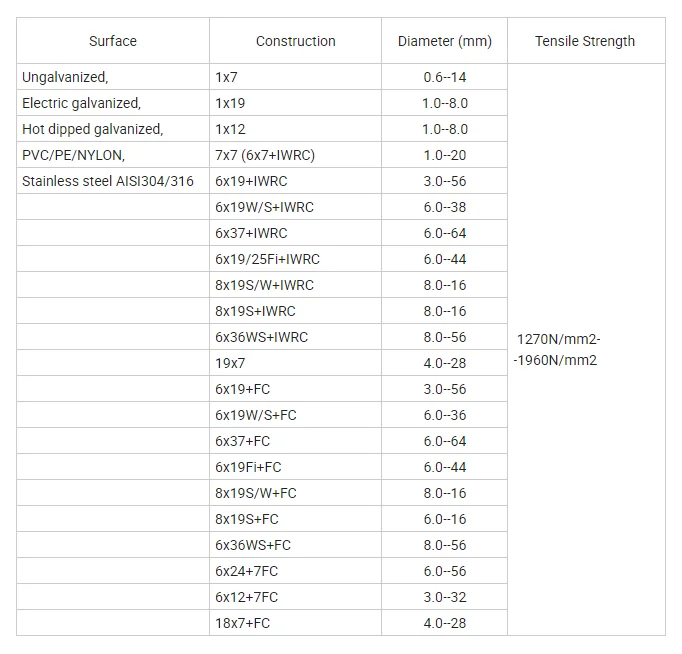Click the 6x19/25Fi+IWRC cell
Image resolution: width=682 pixels, height=654 pixels.
point(267,259)
